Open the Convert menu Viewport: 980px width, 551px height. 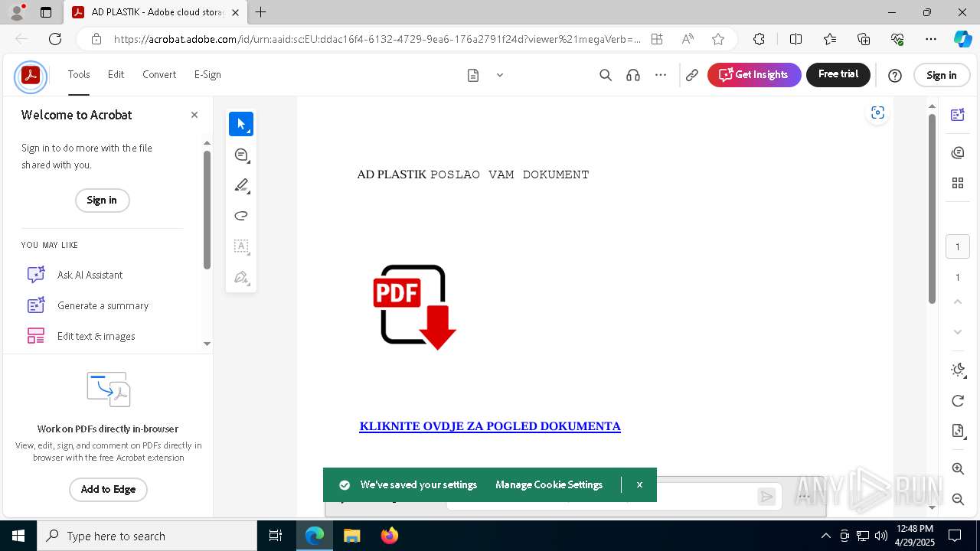[x=159, y=75]
